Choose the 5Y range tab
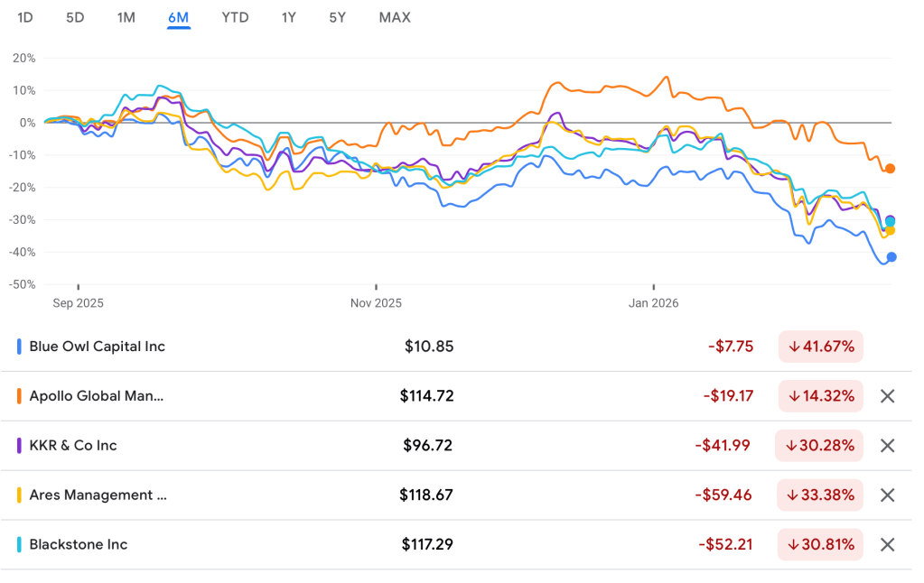924x583 pixels. [x=337, y=17]
